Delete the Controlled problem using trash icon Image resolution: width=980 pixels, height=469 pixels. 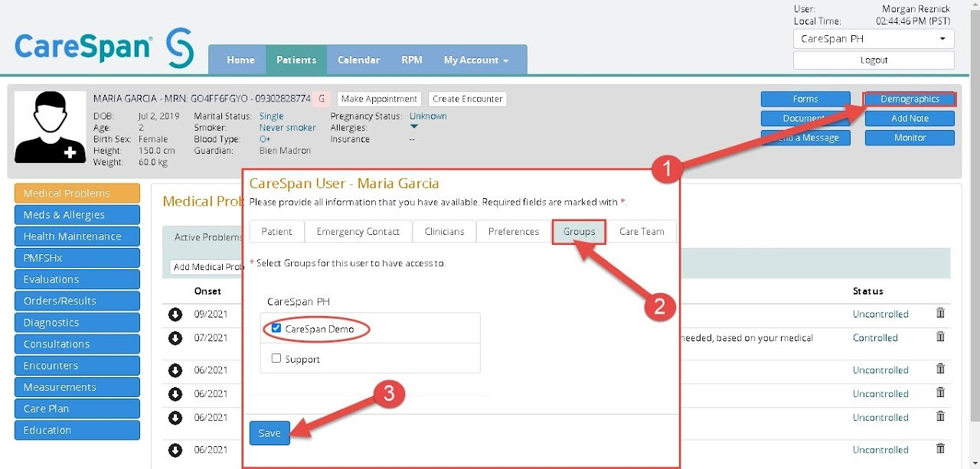point(941,337)
